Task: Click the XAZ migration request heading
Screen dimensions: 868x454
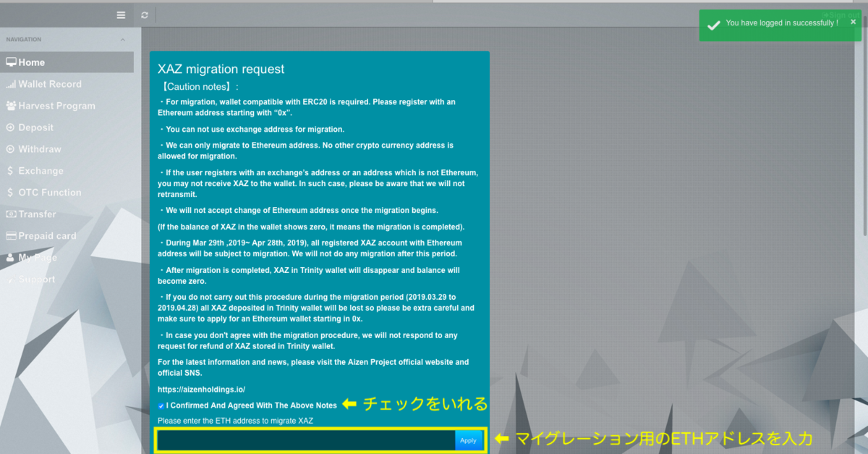Action: tap(221, 70)
